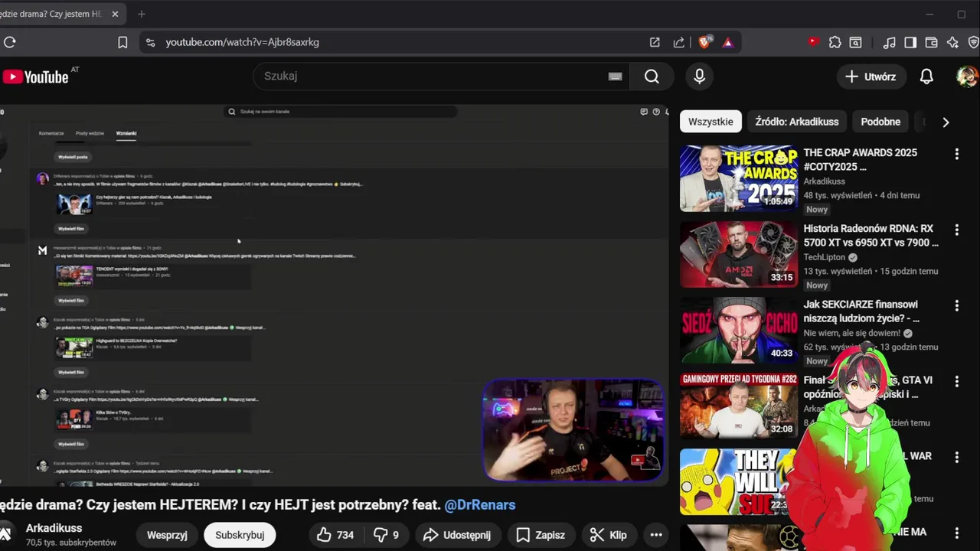Image resolution: width=980 pixels, height=551 pixels.
Task: Open options menu for Jak SEKCIARZE video
Action: 956,305
